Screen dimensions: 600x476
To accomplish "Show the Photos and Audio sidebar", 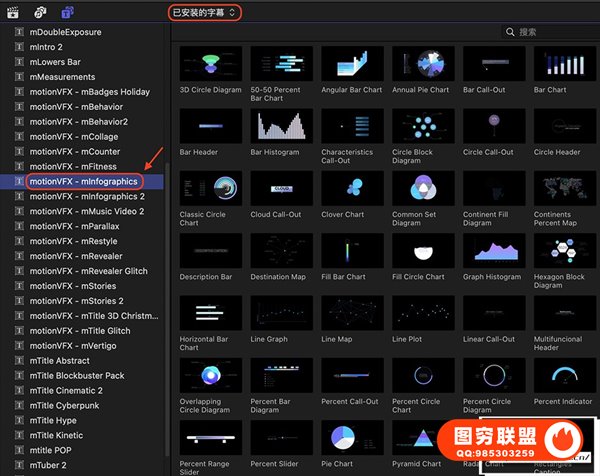I will click(x=39, y=13).
